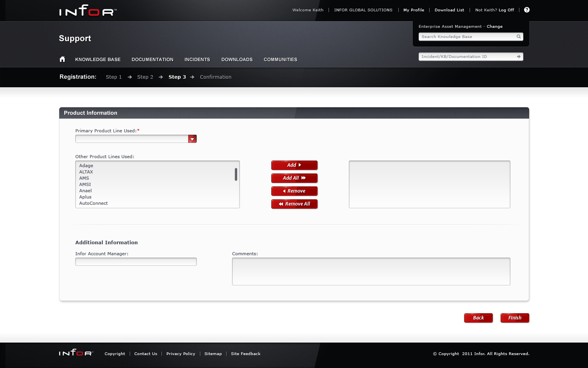This screenshot has height=368, width=588.
Task: Select AutoConnect in product list
Action: click(94, 203)
